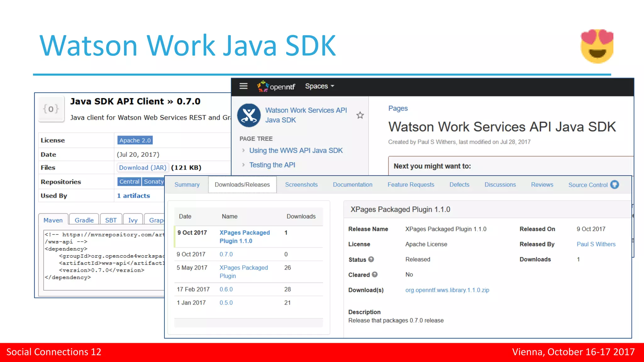Screen dimensions: 644x362
Task: Open Using the WWS API Java SDK page
Action: click(x=296, y=151)
